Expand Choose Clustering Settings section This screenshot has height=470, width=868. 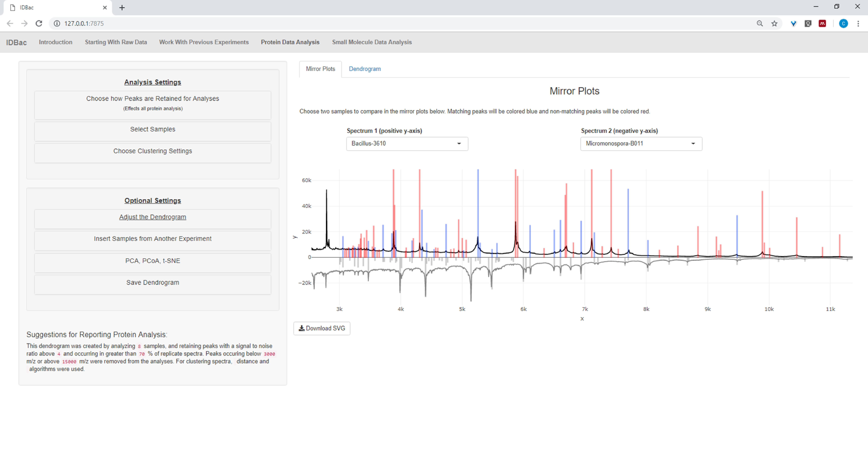153,151
